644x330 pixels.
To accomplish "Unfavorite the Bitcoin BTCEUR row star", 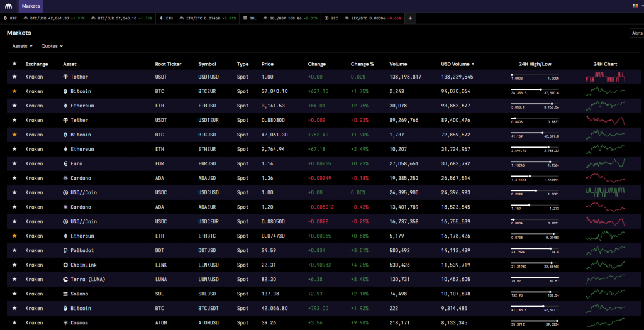I will click(x=14, y=91).
